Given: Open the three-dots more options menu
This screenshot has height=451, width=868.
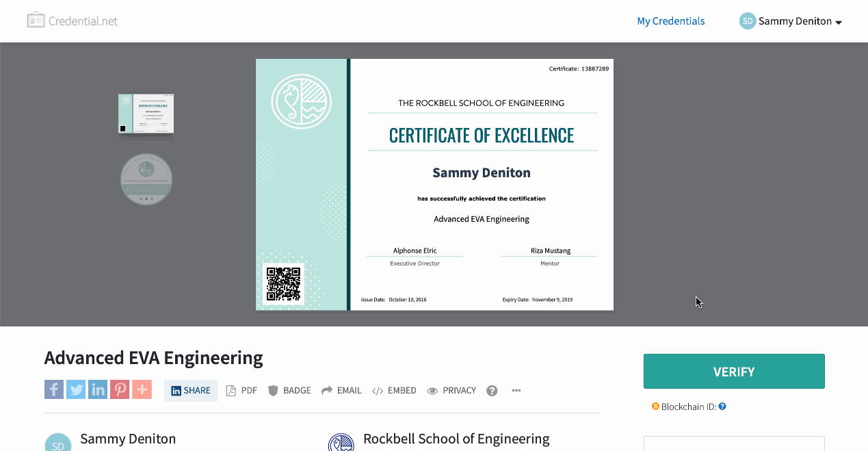Looking at the screenshot, I should click(x=516, y=391).
